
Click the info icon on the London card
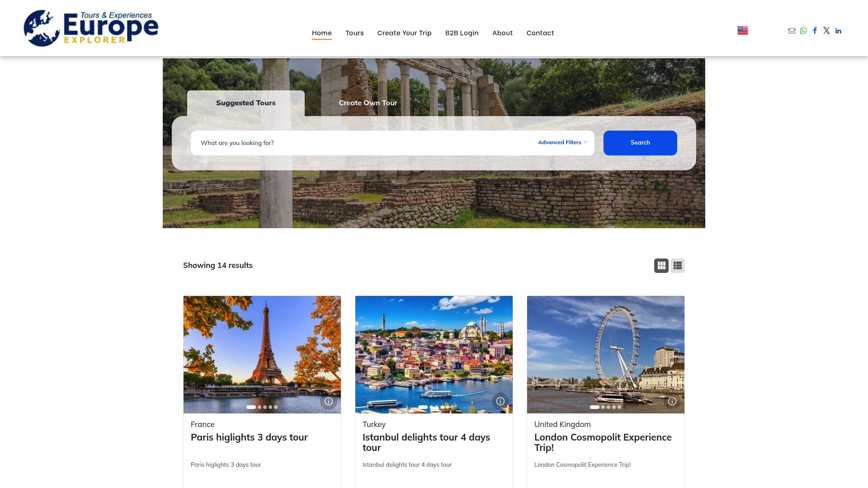[672, 401]
